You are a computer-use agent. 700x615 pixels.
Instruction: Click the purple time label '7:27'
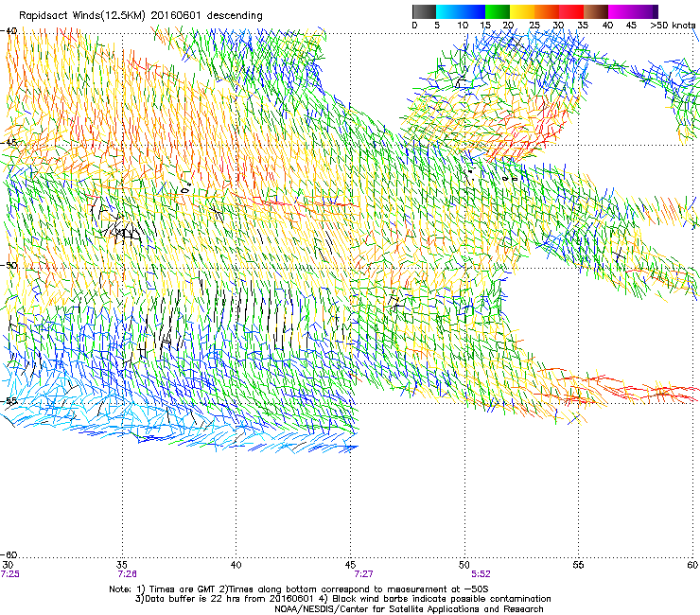[x=363, y=574]
